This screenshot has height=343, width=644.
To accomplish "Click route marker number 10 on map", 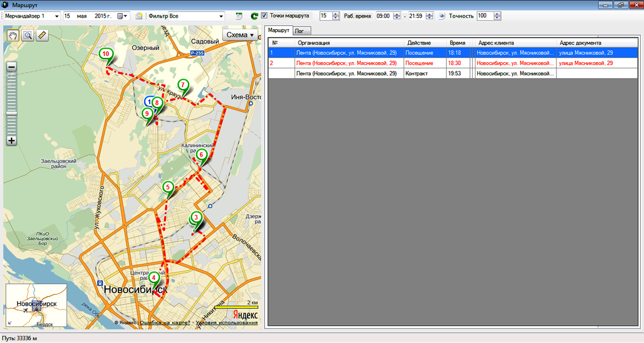I will (105, 54).
